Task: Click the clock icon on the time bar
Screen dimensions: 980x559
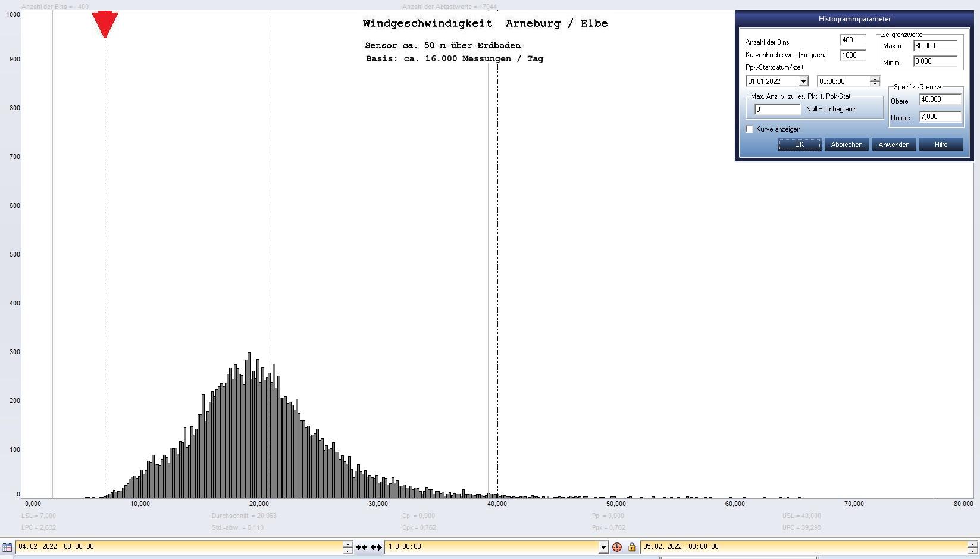Action: [x=617, y=546]
